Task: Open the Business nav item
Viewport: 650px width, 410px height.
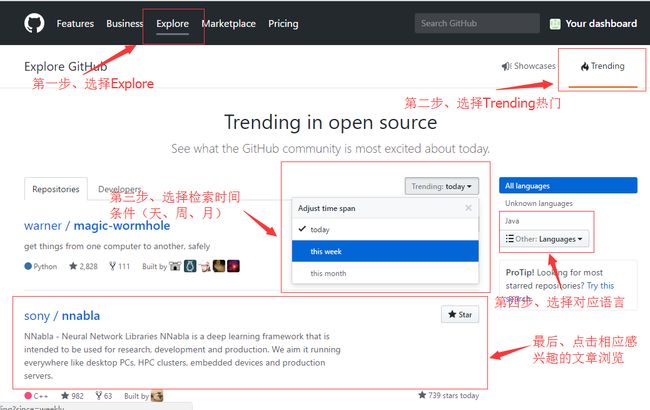Action: (124, 24)
